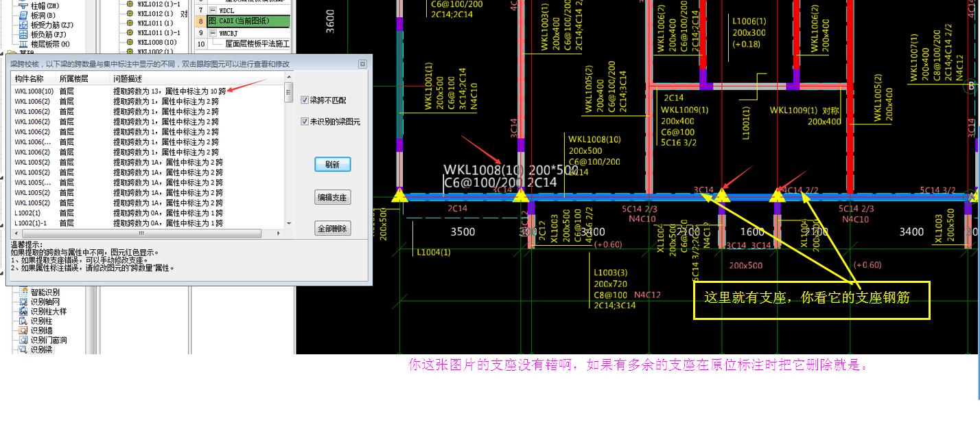Select row 提取跨数为 13，属性中标注为 10 跨

click(170, 91)
